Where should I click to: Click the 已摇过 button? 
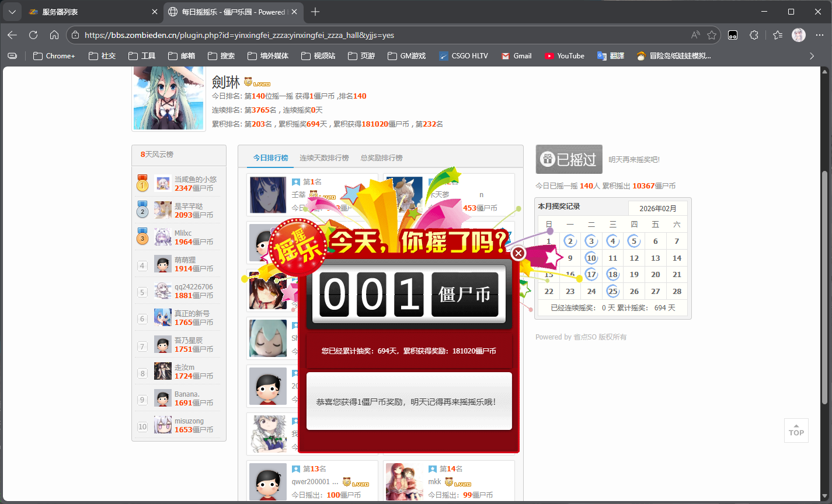point(569,159)
